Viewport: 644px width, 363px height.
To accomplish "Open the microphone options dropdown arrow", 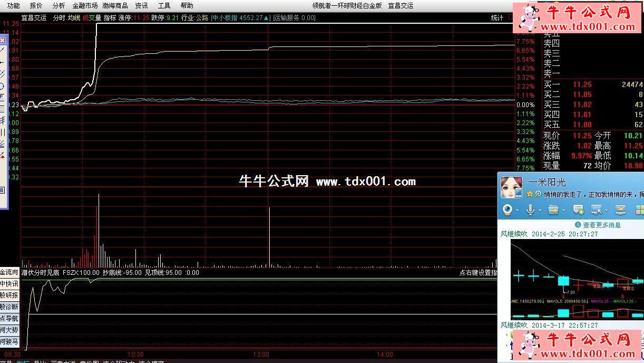I will click(539, 210).
